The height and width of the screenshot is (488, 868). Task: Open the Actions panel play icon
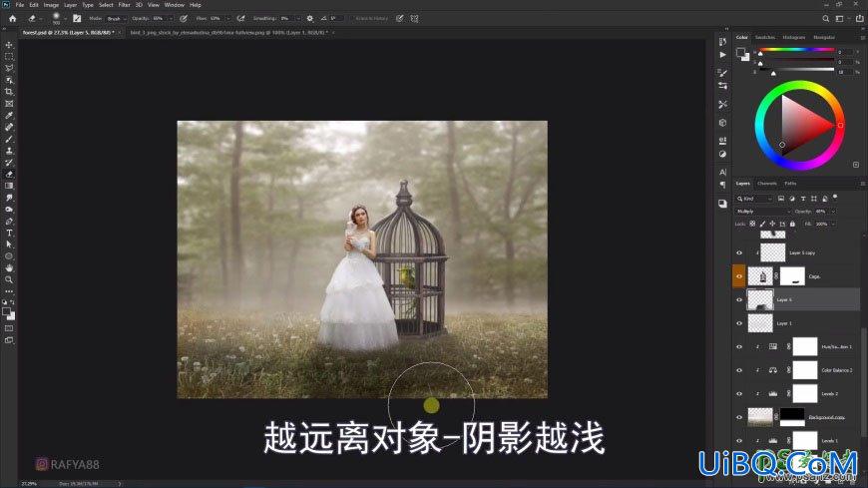(722, 55)
